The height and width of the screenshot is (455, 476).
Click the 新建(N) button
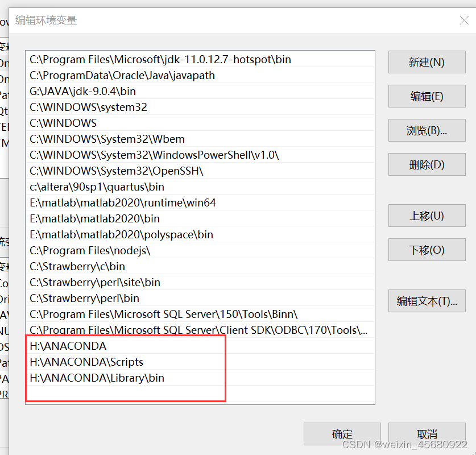click(427, 62)
